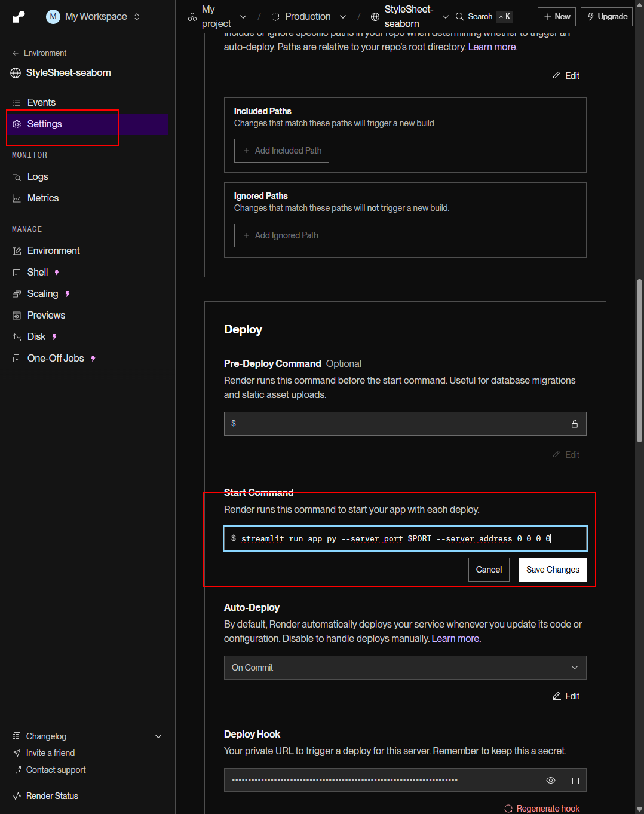Click the My Workspace avatar icon

[53, 16]
